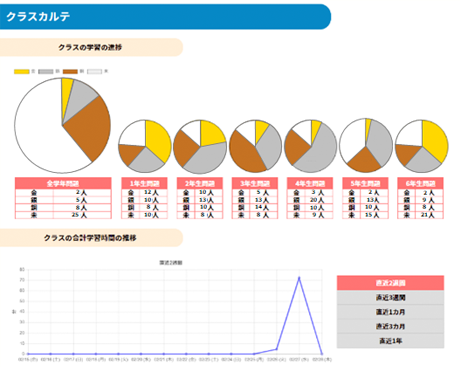
Task: Click the last data point of line chart
Action: click(x=322, y=354)
